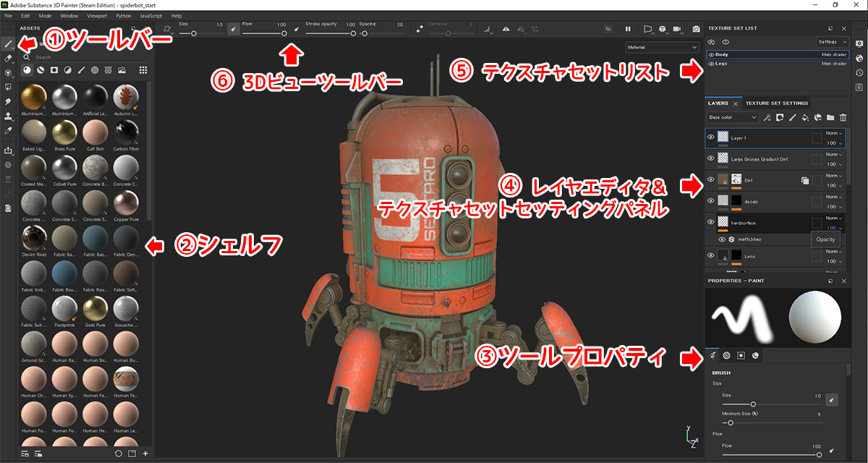Select the Copper Pure material thumbnail

coord(124,201)
